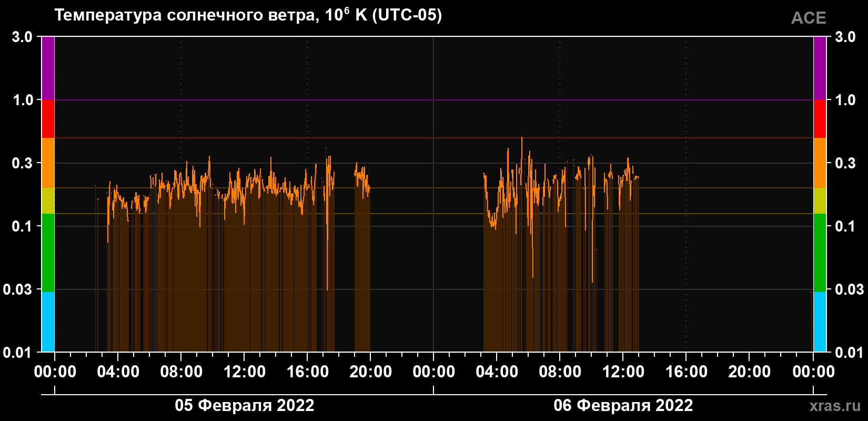
Task: Open the xras.ru watermark link
Action: click(x=835, y=406)
